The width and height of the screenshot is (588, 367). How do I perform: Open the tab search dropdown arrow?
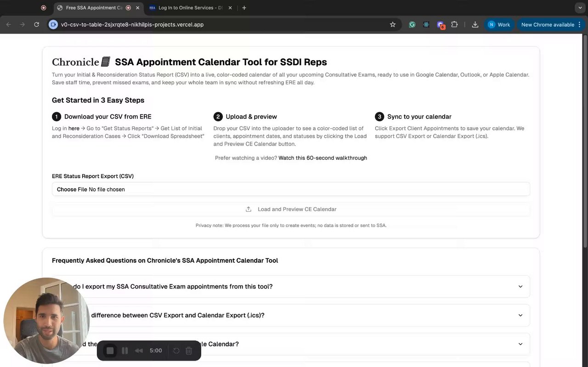click(580, 8)
